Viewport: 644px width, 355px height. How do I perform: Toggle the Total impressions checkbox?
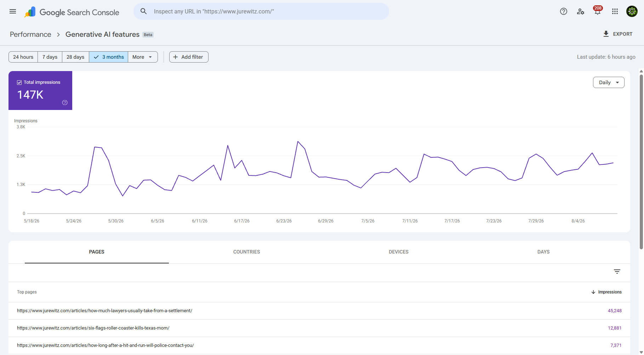pos(19,82)
